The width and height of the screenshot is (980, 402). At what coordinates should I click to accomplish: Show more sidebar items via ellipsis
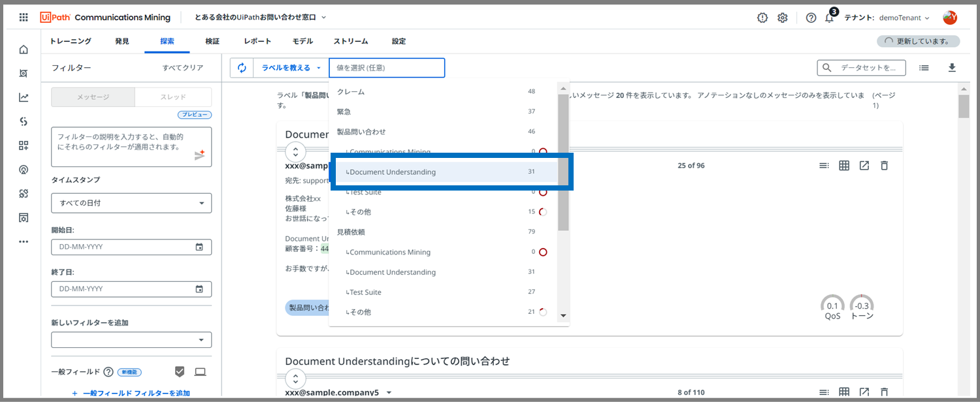click(24, 241)
